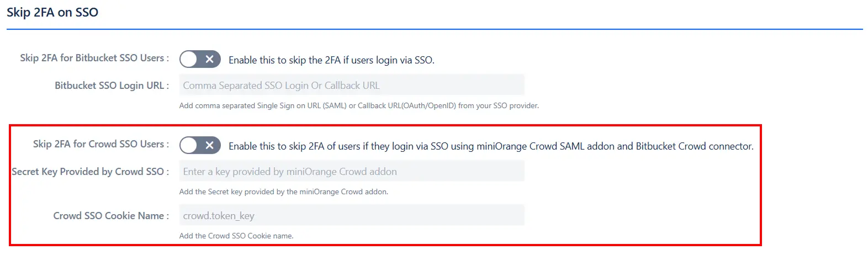Click hint 'Add comma separated Single Sign on URL (SAML)...'
Image resolution: width=868 pixels, height=255 pixels.
click(359, 105)
